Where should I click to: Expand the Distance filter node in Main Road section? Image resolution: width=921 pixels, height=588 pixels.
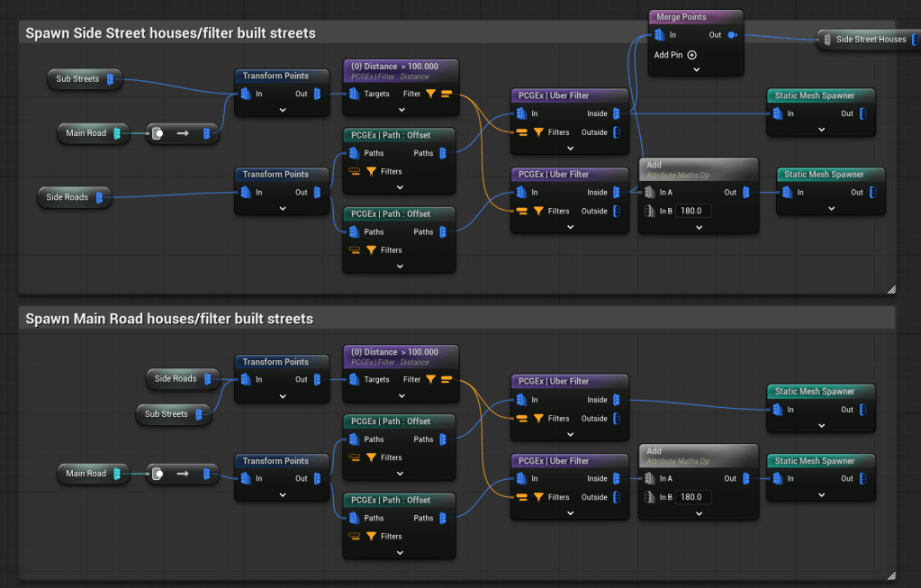tap(401, 396)
